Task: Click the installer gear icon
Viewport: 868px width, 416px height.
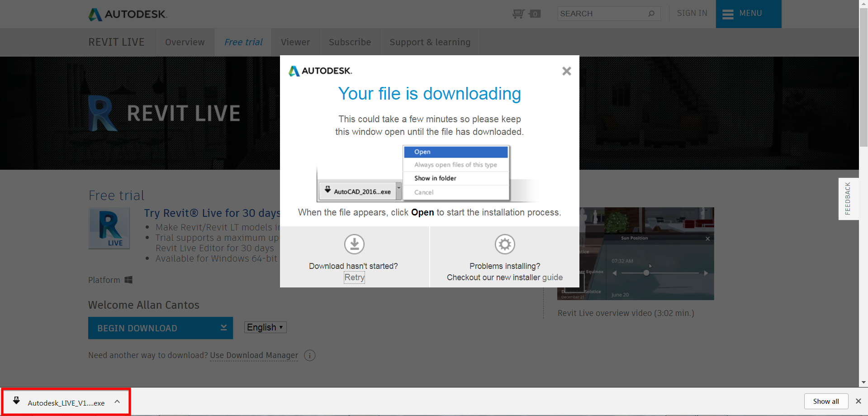Action: pyautogui.click(x=505, y=244)
